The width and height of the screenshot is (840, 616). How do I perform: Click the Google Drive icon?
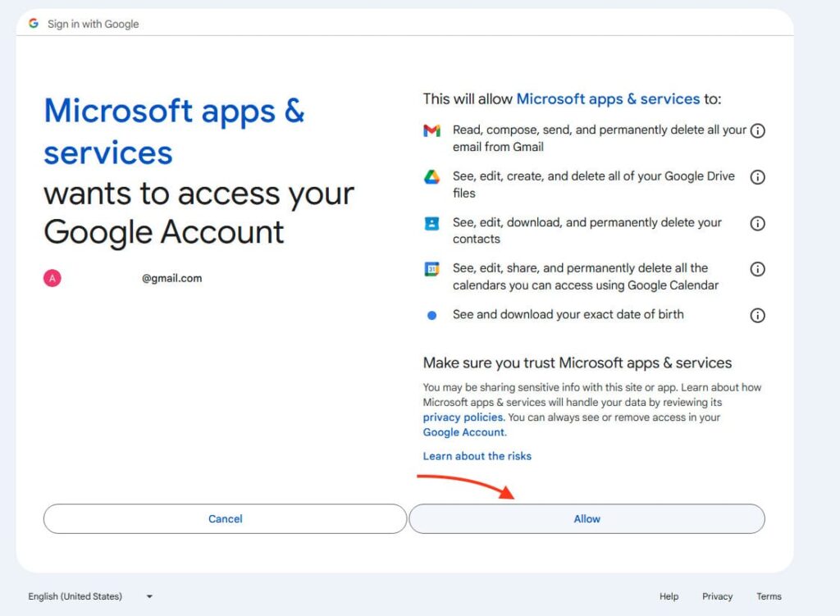(431, 177)
